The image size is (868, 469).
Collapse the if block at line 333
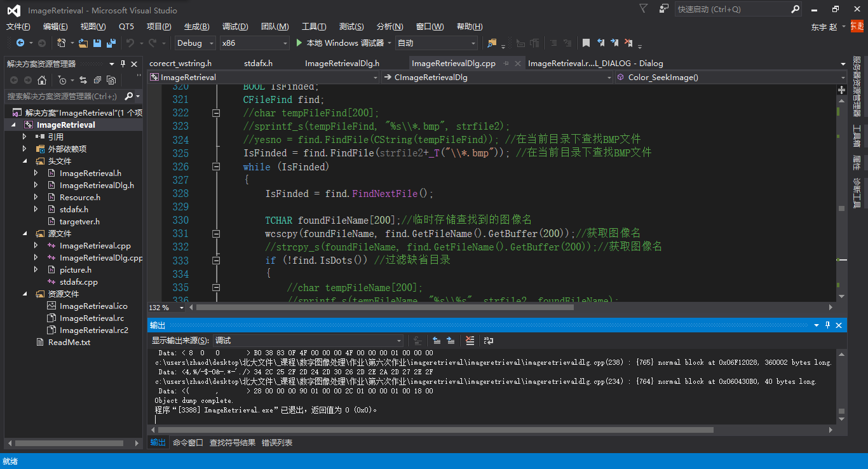(x=216, y=260)
